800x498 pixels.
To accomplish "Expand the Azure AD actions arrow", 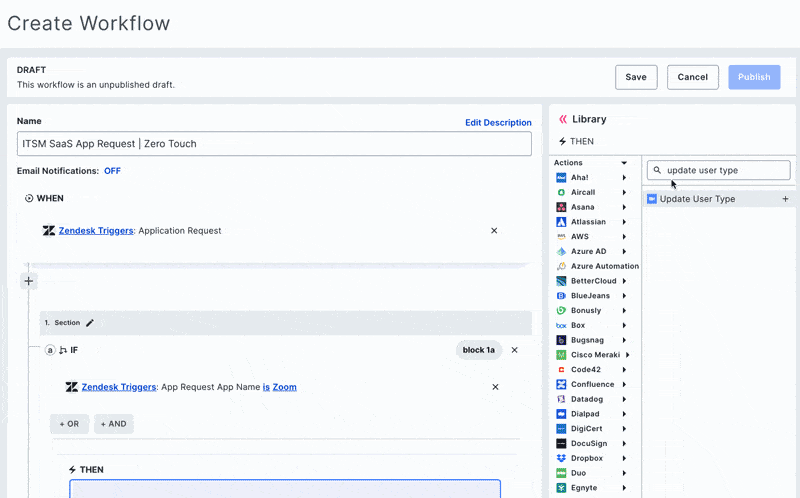I will pyautogui.click(x=624, y=252).
